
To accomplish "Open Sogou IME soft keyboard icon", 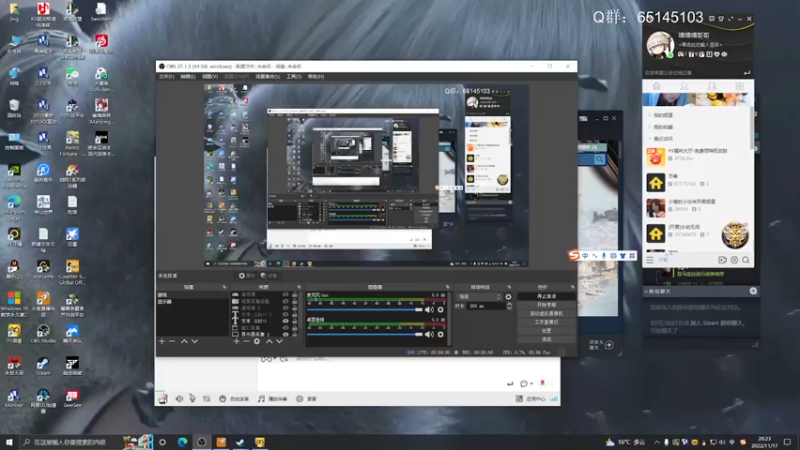I will point(613,255).
